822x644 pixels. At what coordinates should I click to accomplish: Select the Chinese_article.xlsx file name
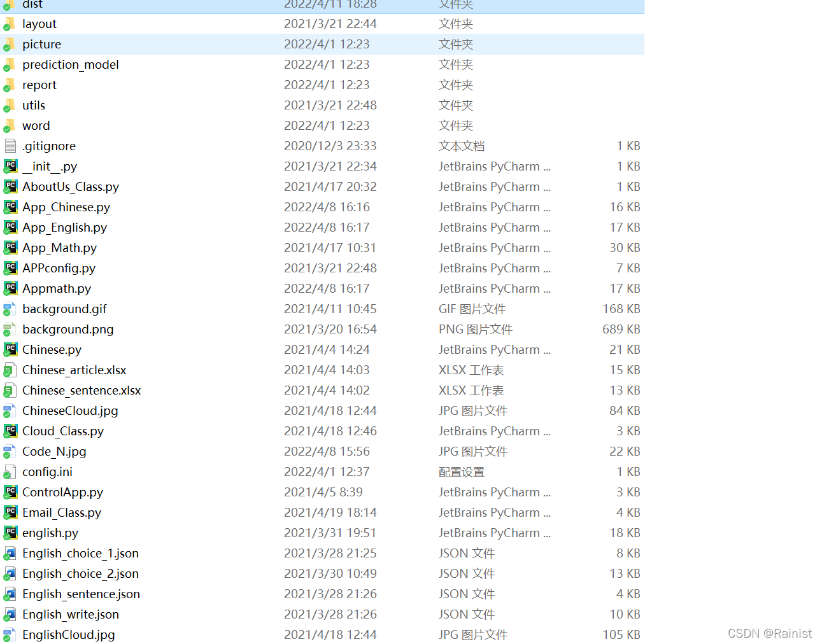[74, 370]
